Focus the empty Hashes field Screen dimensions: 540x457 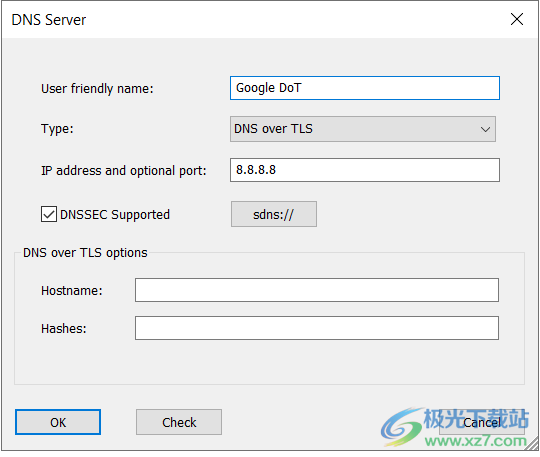(x=317, y=328)
